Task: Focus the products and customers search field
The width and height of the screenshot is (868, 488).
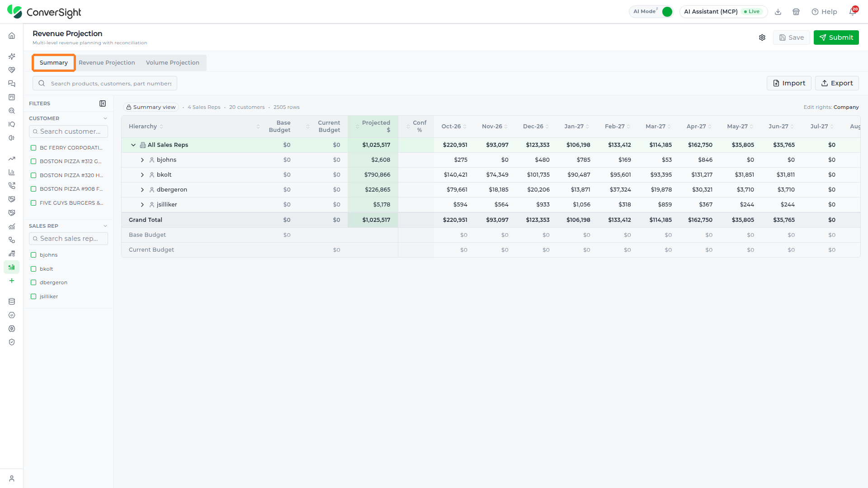Action: click(105, 84)
